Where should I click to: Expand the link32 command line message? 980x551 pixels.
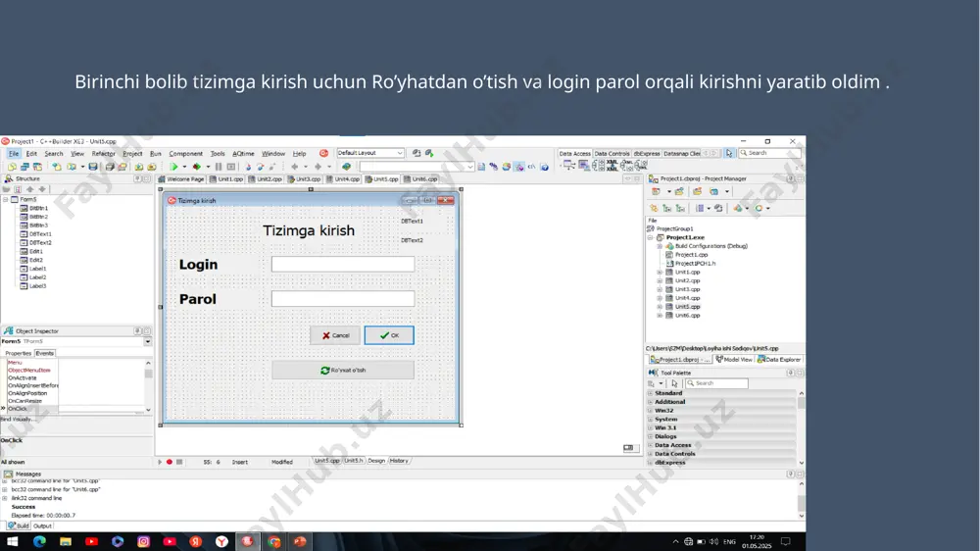click(x=5, y=498)
